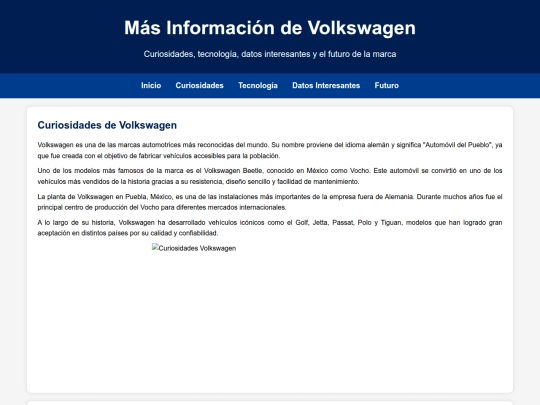Click the paragraph starting 'Uno de los modelos más famosos'
This screenshot has width=540, height=405.
(x=270, y=176)
